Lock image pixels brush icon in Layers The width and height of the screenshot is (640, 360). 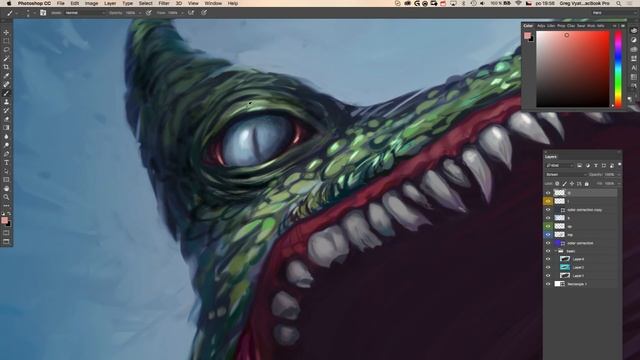tap(564, 184)
